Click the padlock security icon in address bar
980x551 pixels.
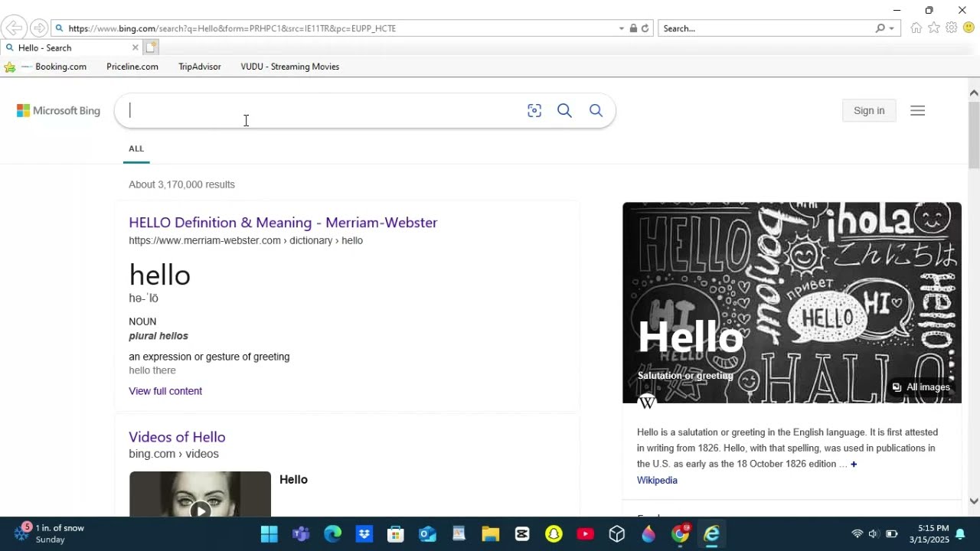coord(633,28)
